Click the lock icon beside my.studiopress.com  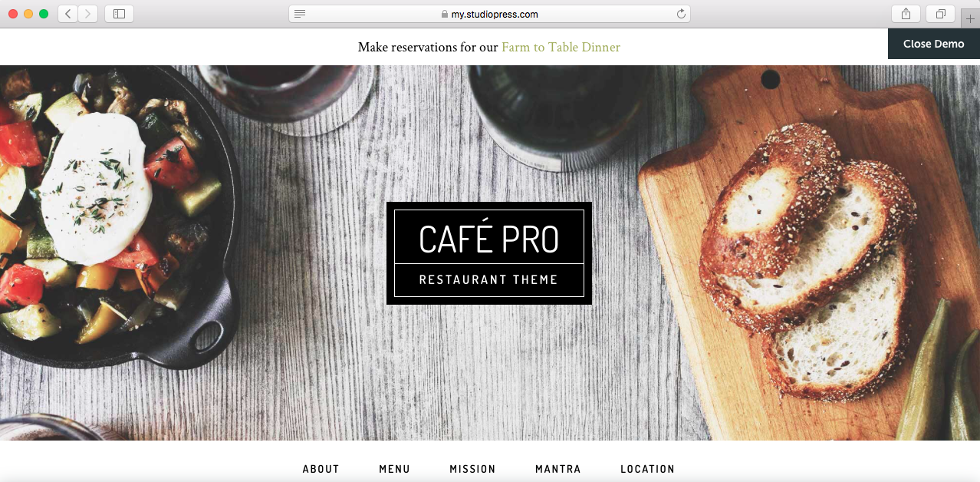click(444, 14)
